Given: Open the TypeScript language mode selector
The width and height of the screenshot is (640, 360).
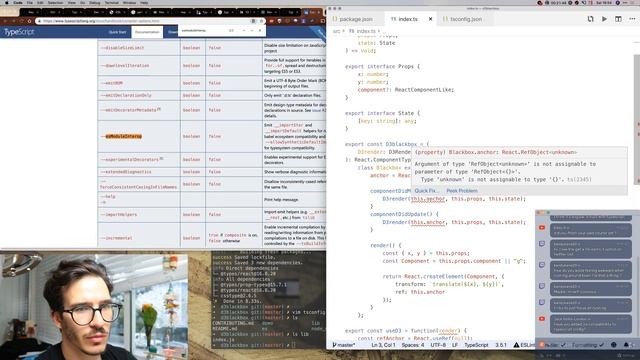Looking at the screenshot, I should (x=476, y=345).
